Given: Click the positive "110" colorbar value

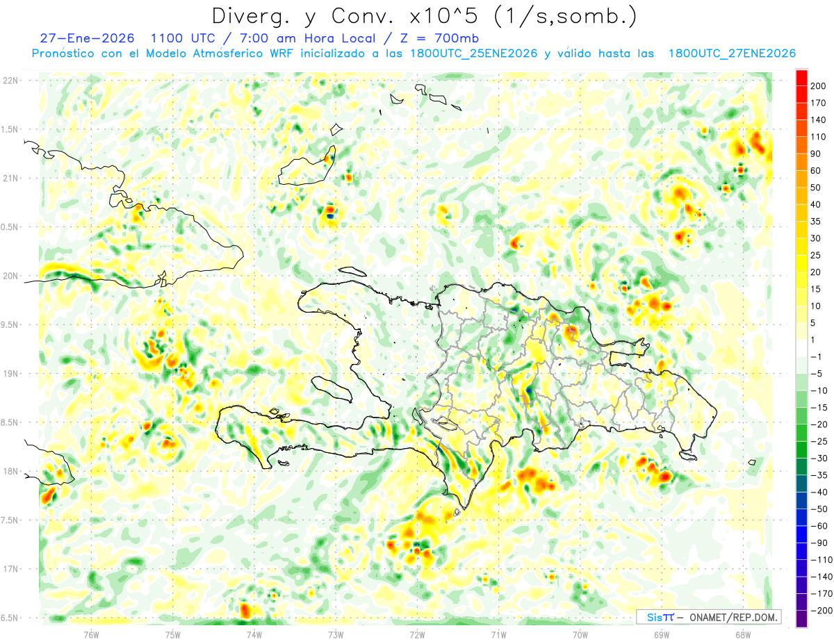Looking at the screenshot, I should [819, 137].
